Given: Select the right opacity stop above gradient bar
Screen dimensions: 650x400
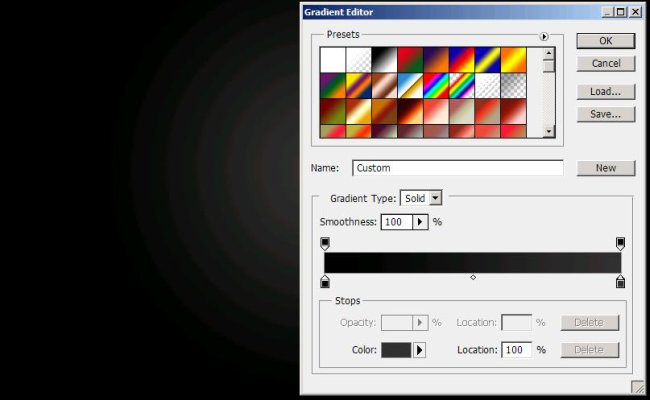Looking at the screenshot, I should click(x=620, y=243).
